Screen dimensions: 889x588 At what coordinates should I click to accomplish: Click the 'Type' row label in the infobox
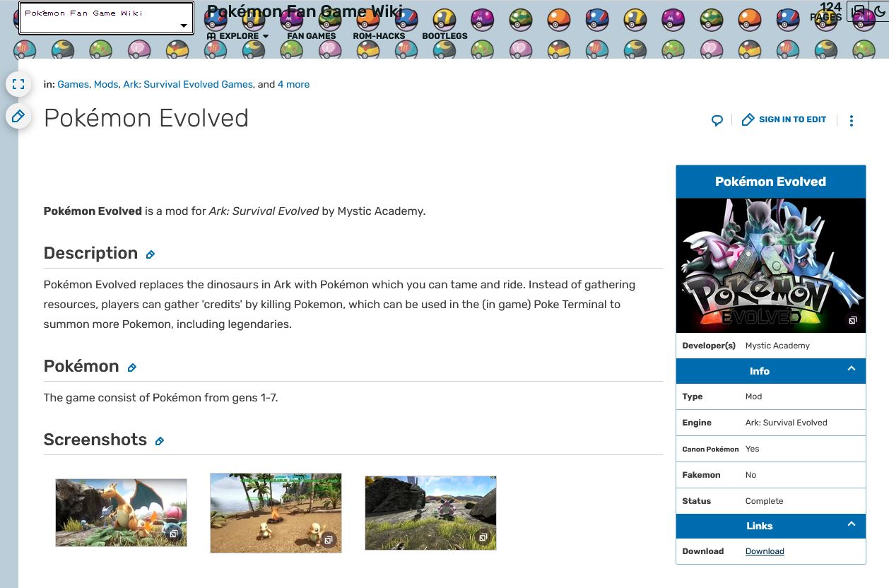tap(693, 396)
